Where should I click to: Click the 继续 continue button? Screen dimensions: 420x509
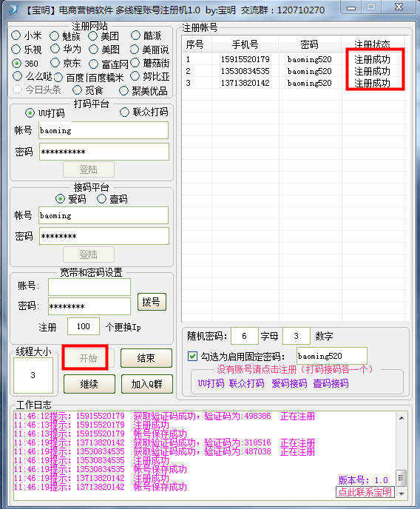89,384
